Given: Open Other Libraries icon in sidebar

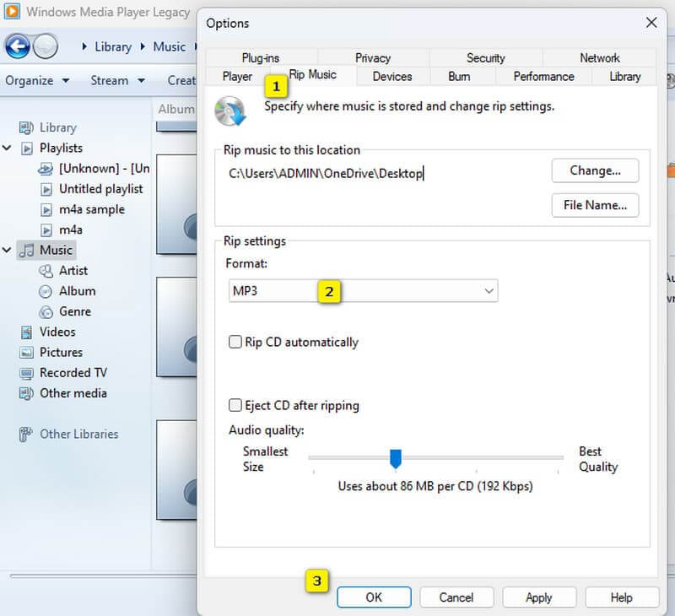Looking at the screenshot, I should tap(26, 435).
